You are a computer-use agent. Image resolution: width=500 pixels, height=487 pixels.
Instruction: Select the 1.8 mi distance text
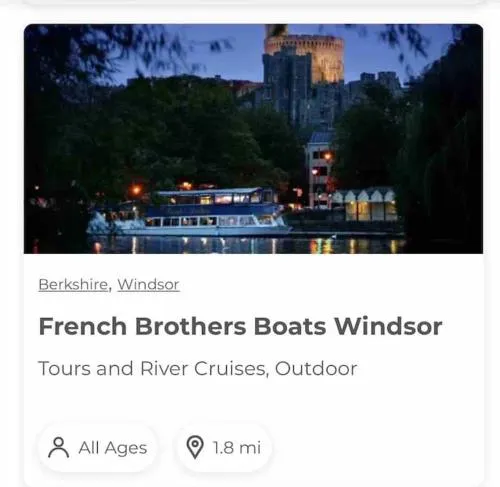237,447
